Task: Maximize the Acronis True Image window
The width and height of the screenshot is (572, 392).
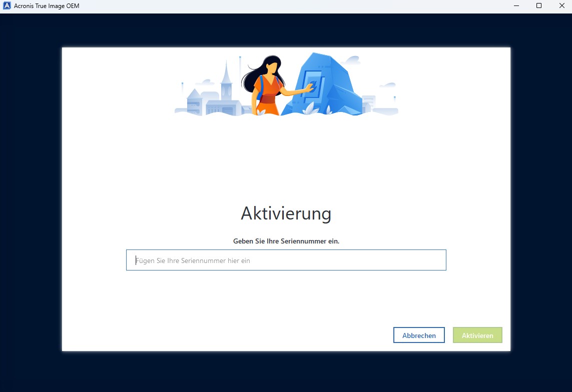Action: coord(539,6)
